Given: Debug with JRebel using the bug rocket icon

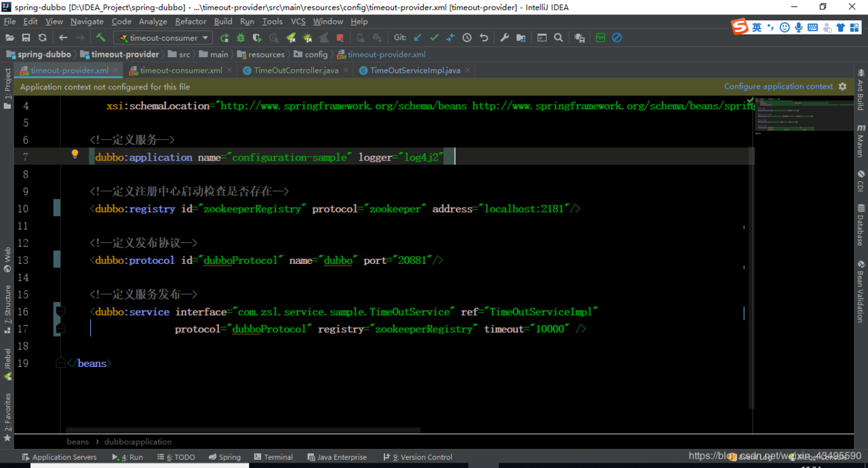Looking at the screenshot, I should point(308,38).
